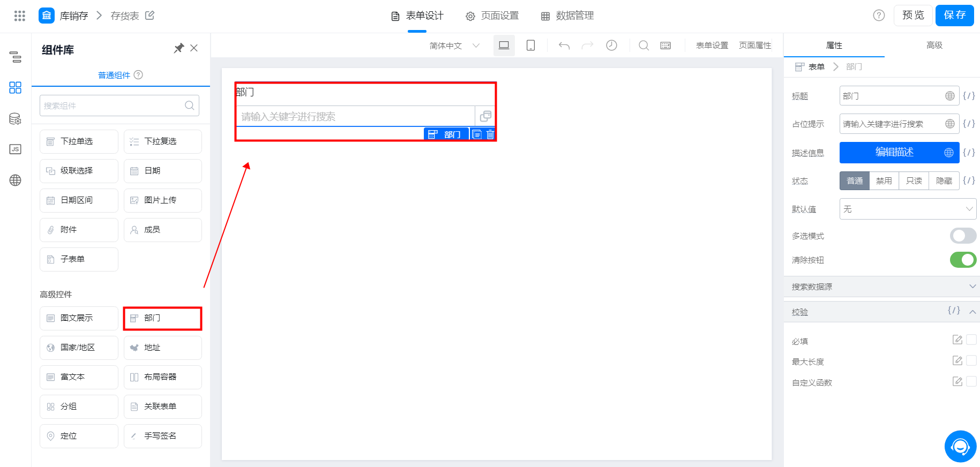The image size is (980, 467).
Task: Open the app grid launcher icon
Action: [x=20, y=16]
